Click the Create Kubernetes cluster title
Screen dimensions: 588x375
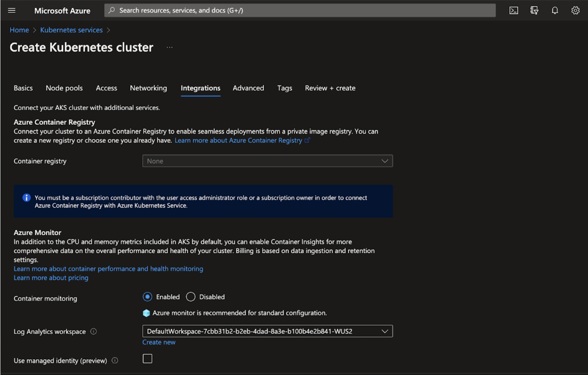click(x=81, y=47)
